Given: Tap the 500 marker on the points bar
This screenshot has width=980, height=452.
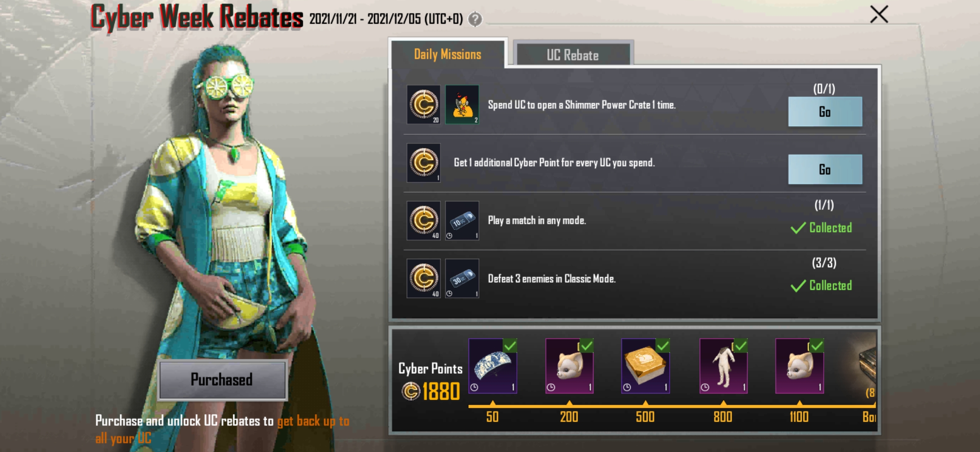Looking at the screenshot, I should (x=645, y=416).
